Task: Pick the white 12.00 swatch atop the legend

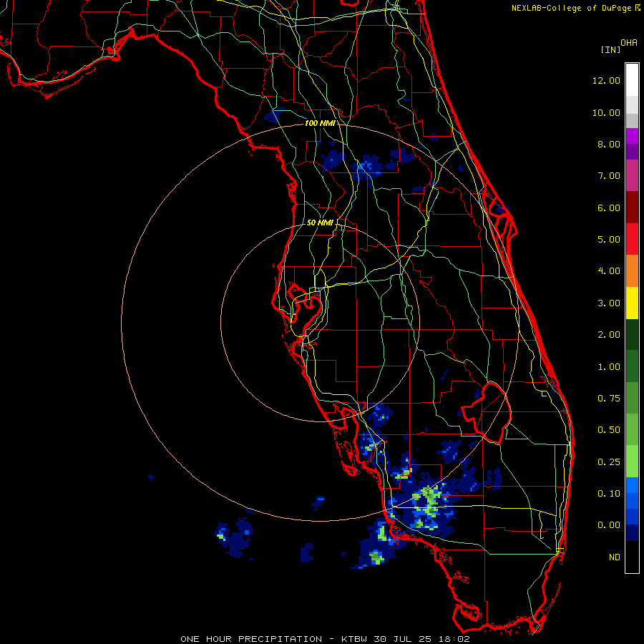Action: pos(632,79)
